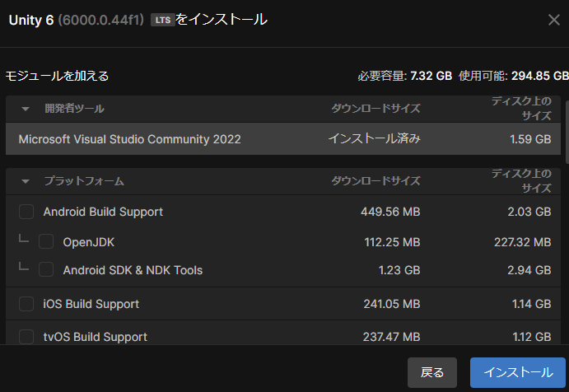
Task: Click the プラットフォーム section header label
Action: click(x=84, y=181)
